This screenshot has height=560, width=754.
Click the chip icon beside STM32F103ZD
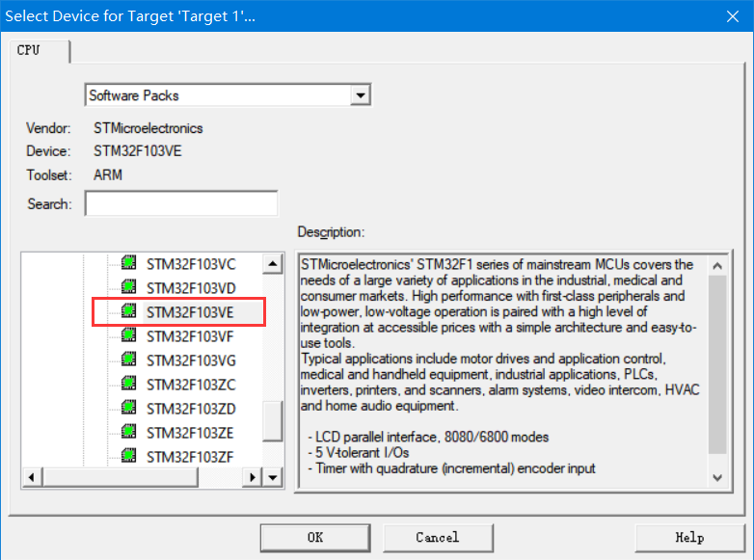coord(128,407)
